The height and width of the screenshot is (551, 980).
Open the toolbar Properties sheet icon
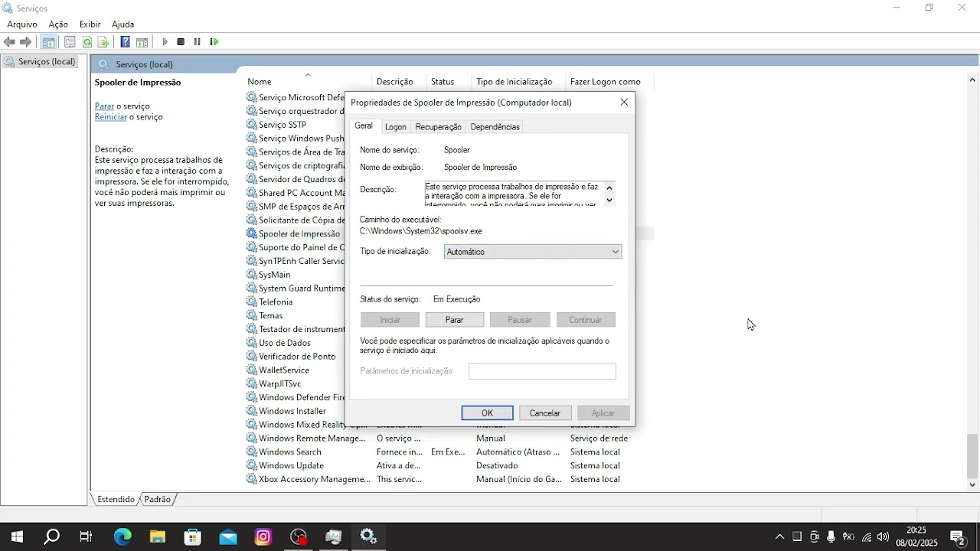click(x=70, y=42)
